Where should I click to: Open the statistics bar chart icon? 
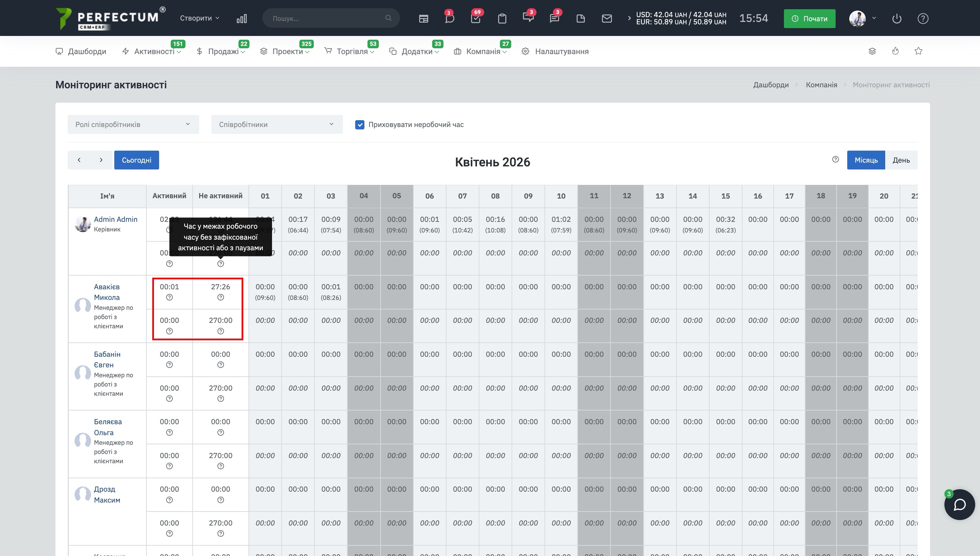[242, 18]
